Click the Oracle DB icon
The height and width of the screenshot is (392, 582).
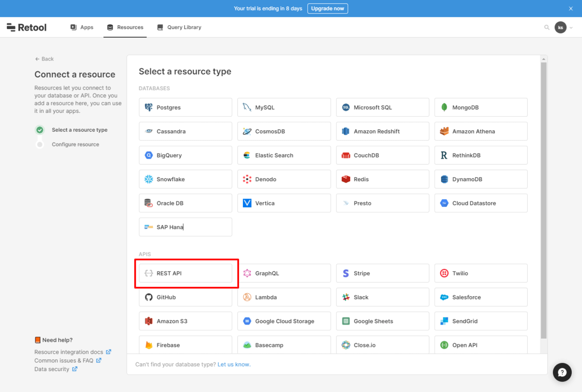pos(148,203)
